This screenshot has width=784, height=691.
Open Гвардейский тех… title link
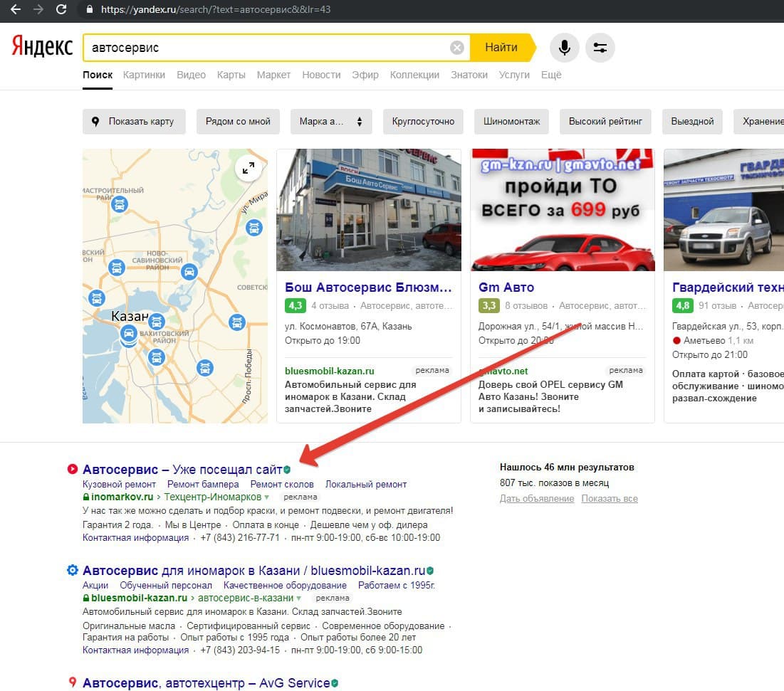click(x=728, y=288)
